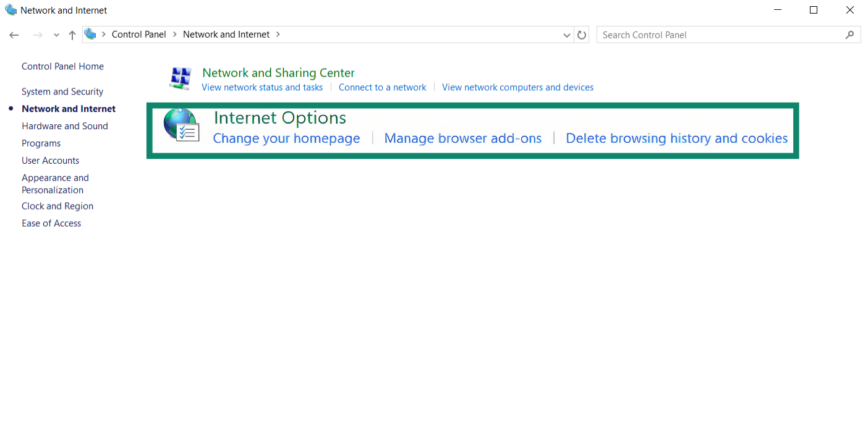Open the address bar history dropdown

[566, 35]
